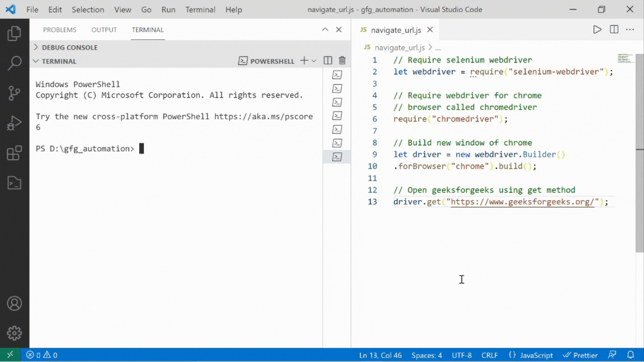Run navigate_url.js with the play button
Image resolution: width=644 pixels, height=362 pixels.
coord(597,29)
